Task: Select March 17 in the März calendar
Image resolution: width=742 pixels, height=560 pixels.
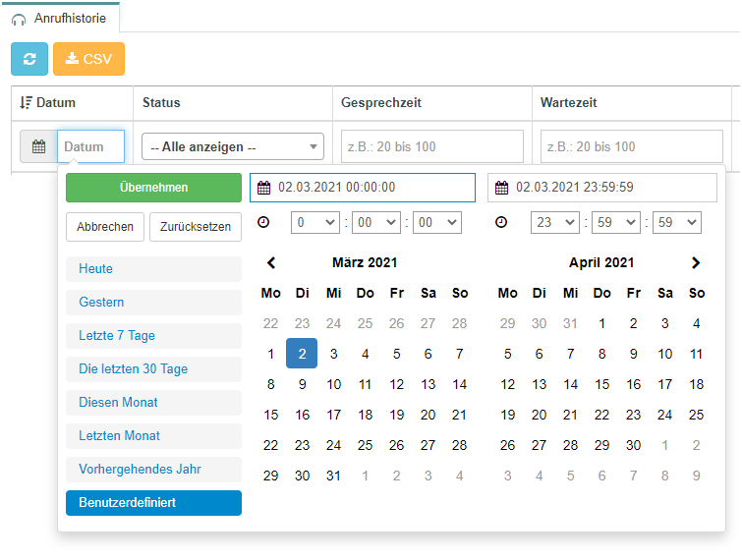Action: [x=333, y=415]
